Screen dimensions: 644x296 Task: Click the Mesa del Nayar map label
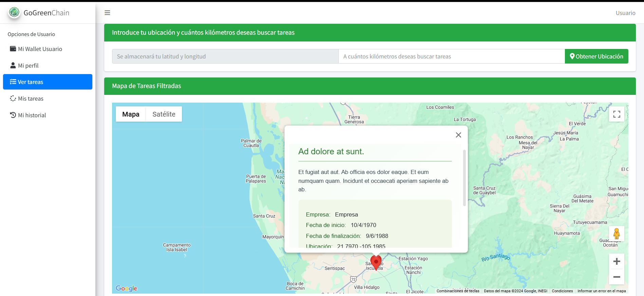coord(528,145)
